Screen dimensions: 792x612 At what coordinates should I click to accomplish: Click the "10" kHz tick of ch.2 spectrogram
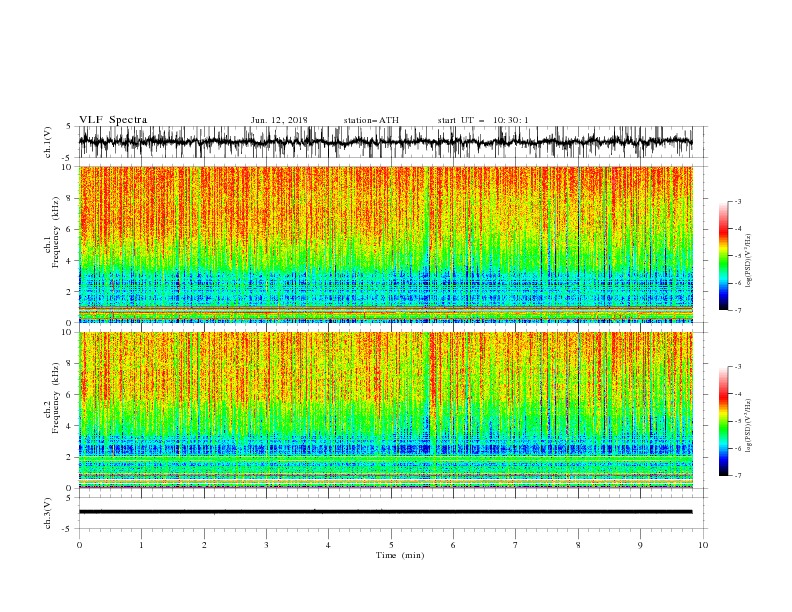68,332
